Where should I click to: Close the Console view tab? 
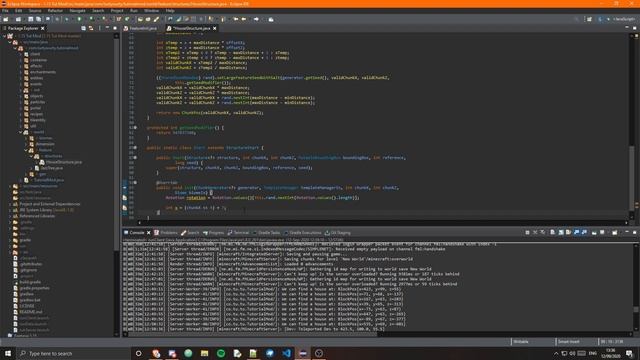click(x=149, y=233)
